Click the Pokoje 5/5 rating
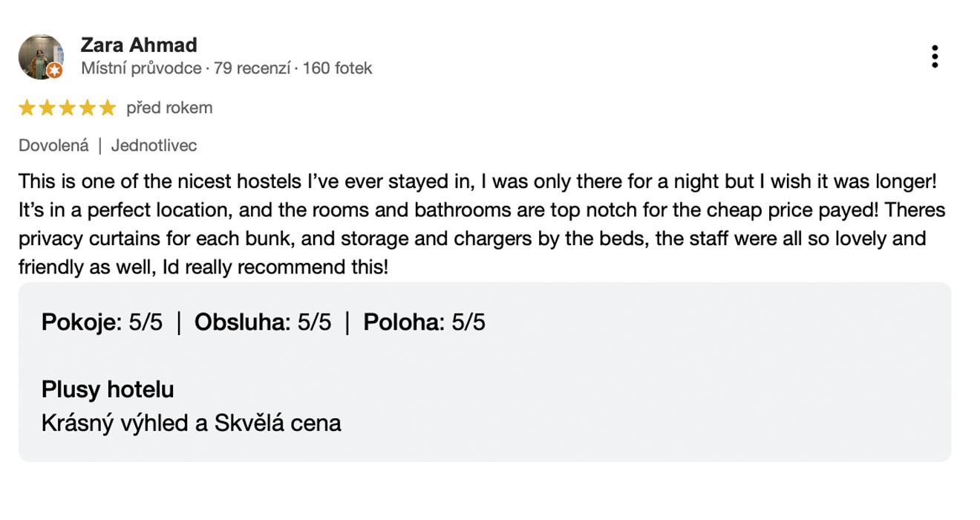This screenshot has width=980, height=520. point(102,322)
